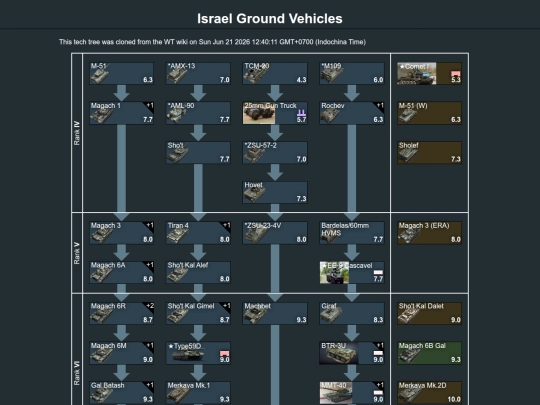The image size is (540, 405).
Task: Click the Magach 6B Gal card
Action: [429, 353]
